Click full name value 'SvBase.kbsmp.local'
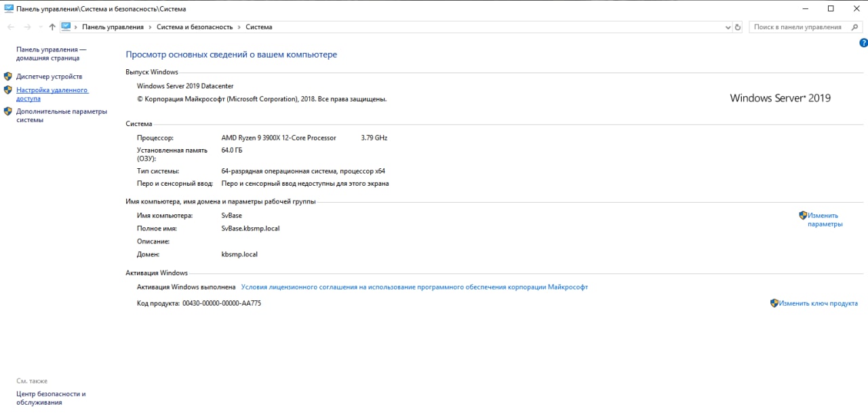The image size is (868, 417). coord(250,228)
